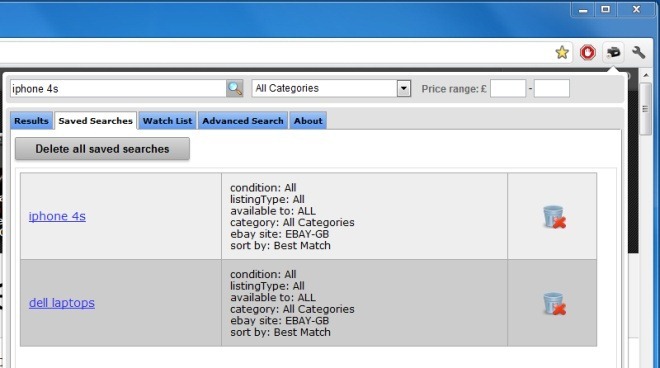Click 'condition: All' in dell laptops row

[x=263, y=274]
